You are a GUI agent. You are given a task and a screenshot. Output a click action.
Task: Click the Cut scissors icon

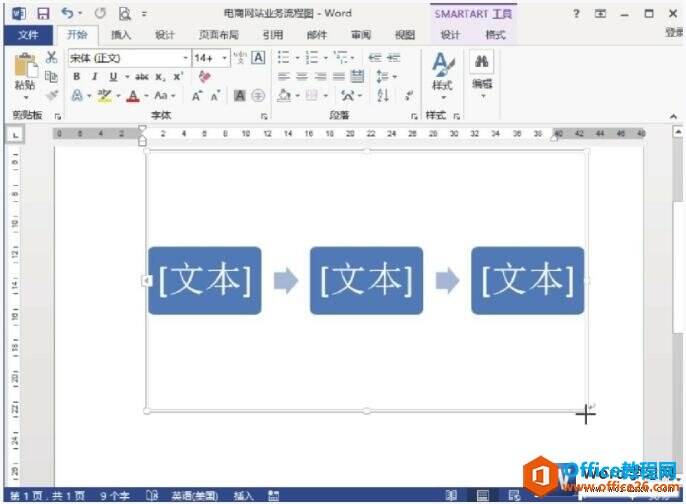(x=52, y=57)
